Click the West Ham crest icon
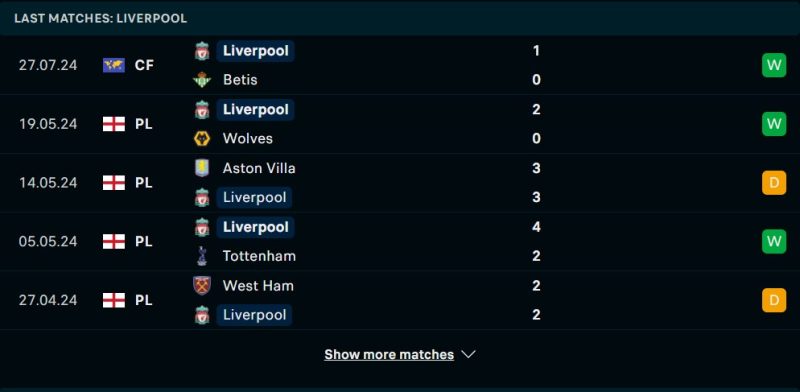Screen dimensions: 800x392 coord(202,285)
